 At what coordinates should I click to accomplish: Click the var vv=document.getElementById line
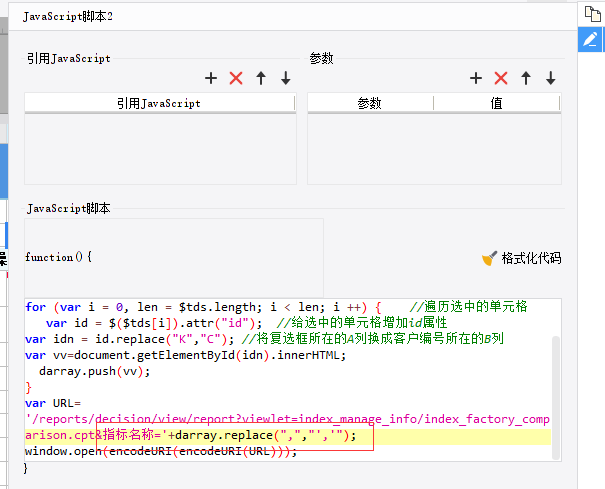coord(185,355)
